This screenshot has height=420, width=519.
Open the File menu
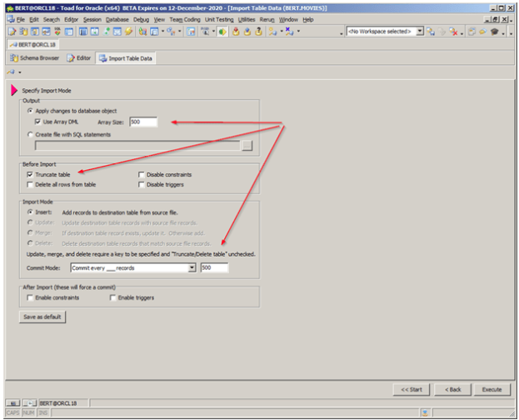click(x=20, y=19)
